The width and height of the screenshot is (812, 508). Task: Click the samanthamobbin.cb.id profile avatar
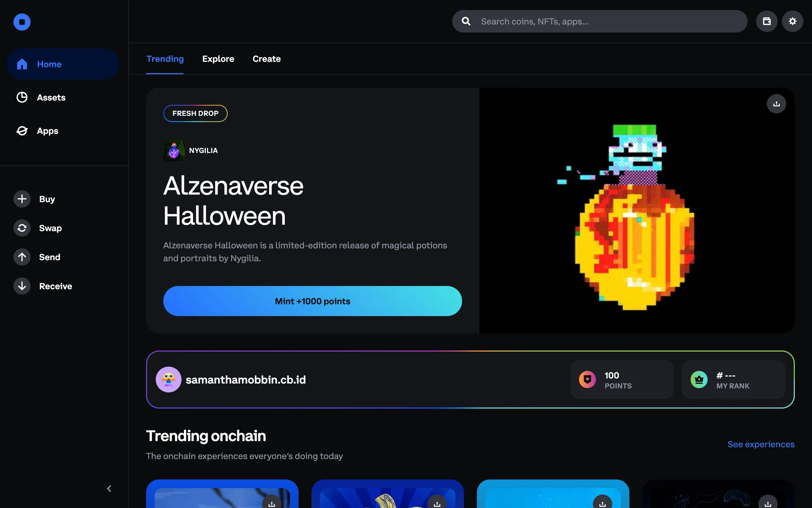coord(168,380)
